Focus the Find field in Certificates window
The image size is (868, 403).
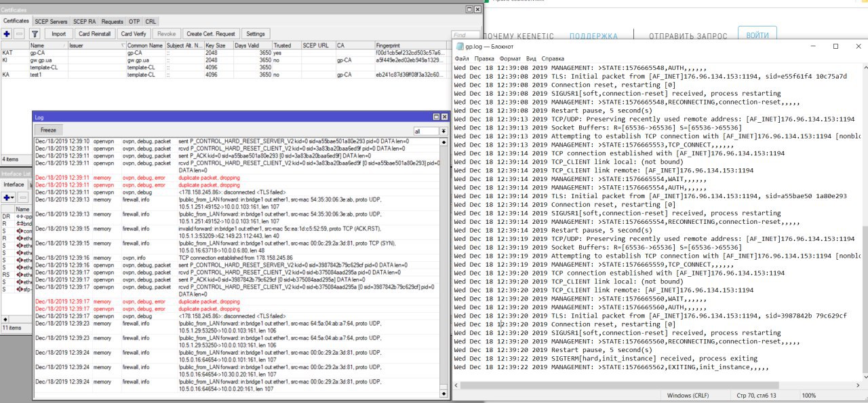[465, 35]
